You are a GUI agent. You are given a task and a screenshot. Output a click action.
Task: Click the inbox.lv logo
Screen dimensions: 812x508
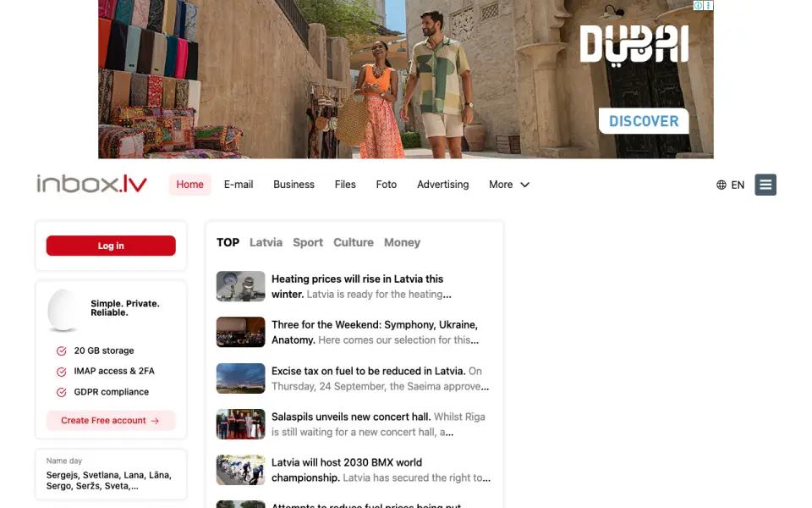(91, 184)
